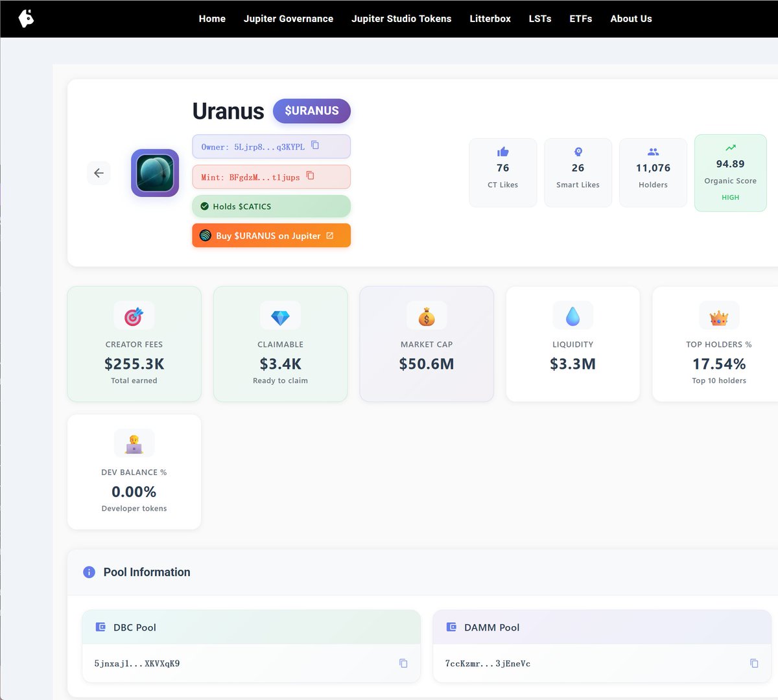Navigate to Jupiter Governance
The width and height of the screenshot is (778, 700).
click(289, 19)
